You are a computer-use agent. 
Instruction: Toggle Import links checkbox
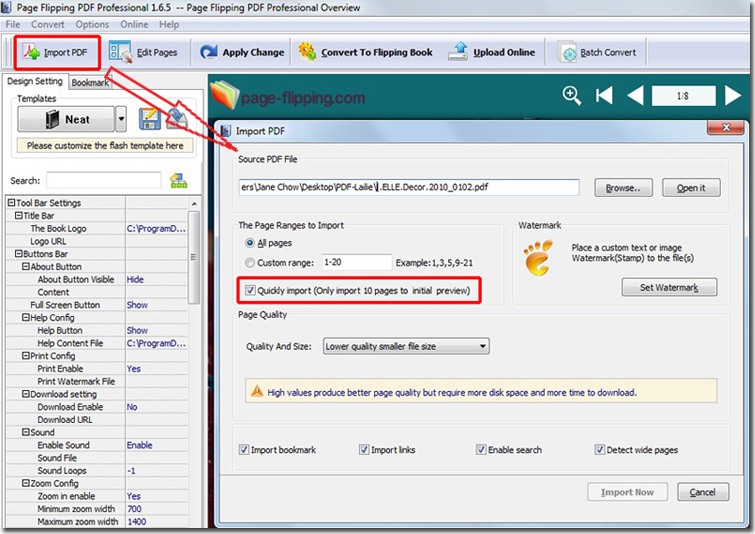pos(364,450)
